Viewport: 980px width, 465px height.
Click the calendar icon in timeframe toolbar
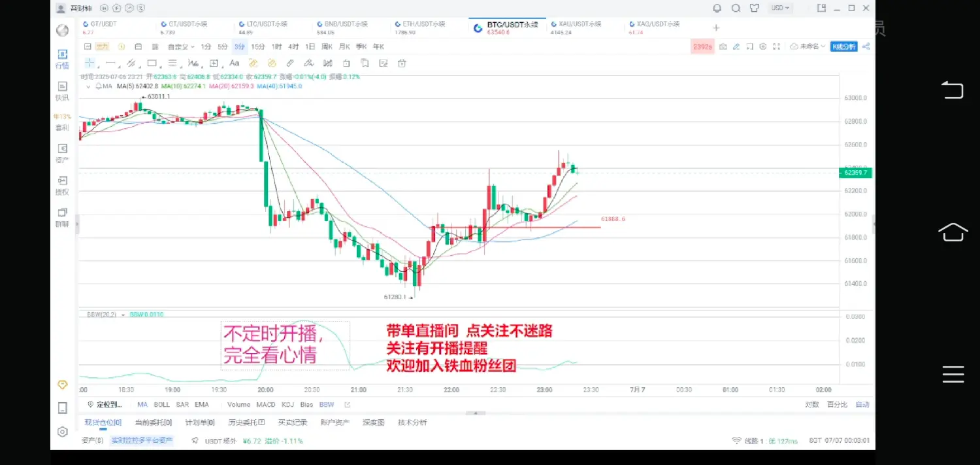(x=138, y=46)
